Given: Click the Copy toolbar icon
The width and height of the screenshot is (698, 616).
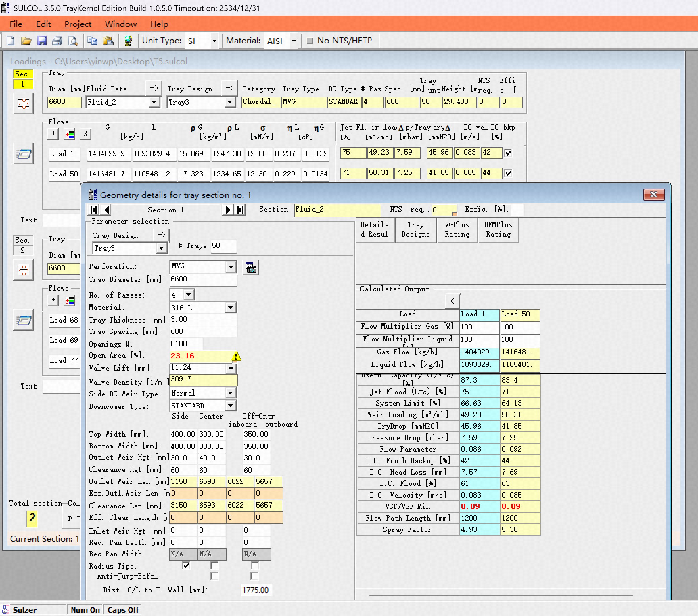Looking at the screenshot, I should (92, 41).
